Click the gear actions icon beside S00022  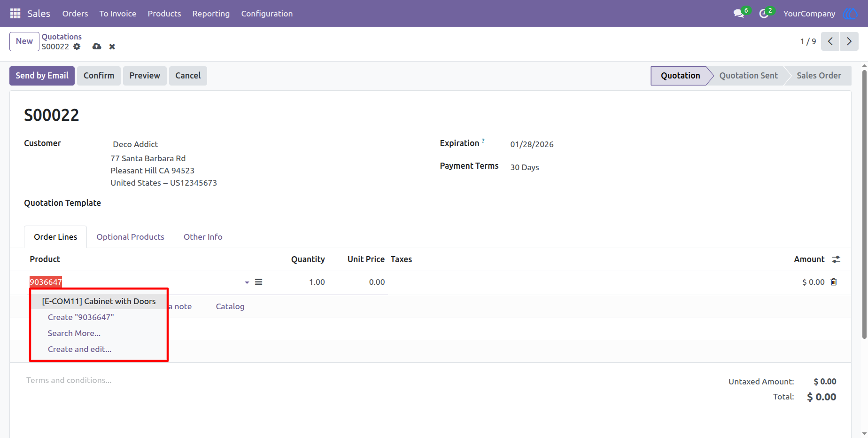[77, 47]
